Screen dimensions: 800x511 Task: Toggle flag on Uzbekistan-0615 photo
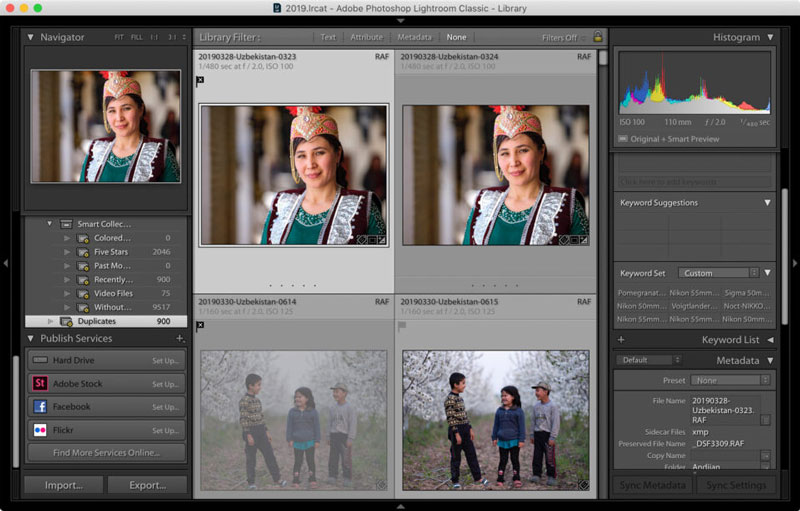point(402,325)
